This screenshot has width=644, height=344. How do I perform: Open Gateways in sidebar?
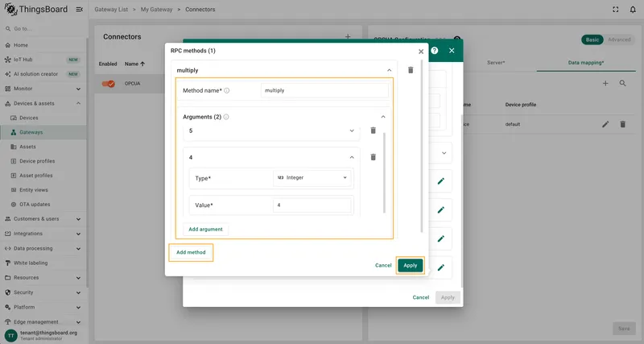[x=43, y=132]
